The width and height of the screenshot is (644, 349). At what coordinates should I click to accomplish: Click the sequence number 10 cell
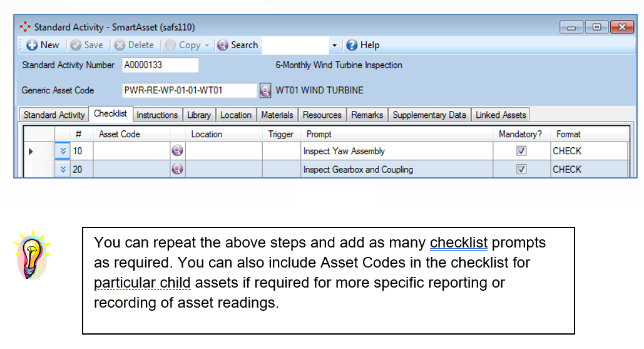pyautogui.click(x=82, y=151)
